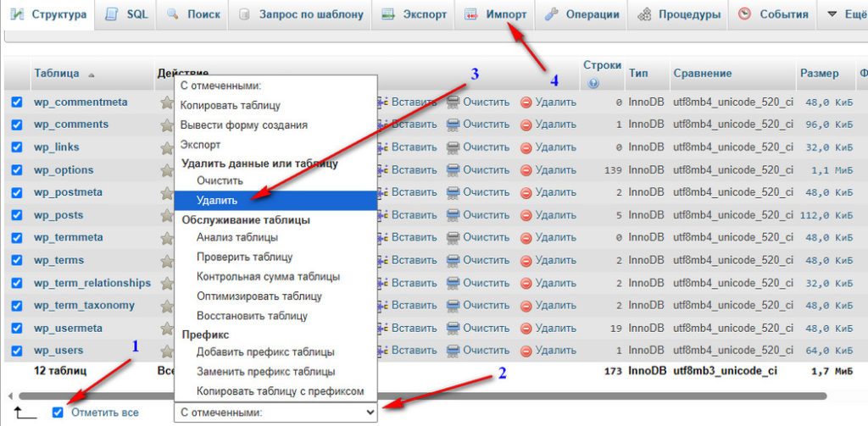Click the red delete icon for wp_commentmeta
Image resolution: width=868 pixels, height=426 pixels.
coord(526,102)
